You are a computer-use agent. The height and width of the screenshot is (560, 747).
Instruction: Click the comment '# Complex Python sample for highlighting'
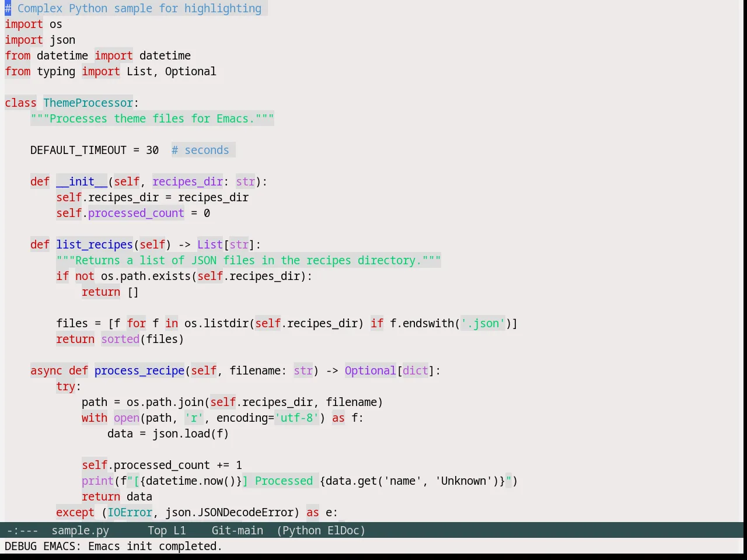[133, 8]
